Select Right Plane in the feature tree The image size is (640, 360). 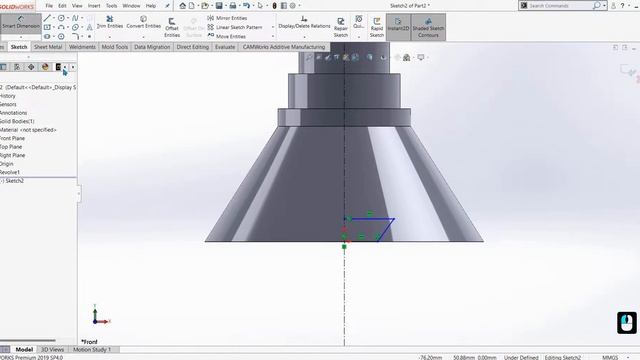click(13, 156)
